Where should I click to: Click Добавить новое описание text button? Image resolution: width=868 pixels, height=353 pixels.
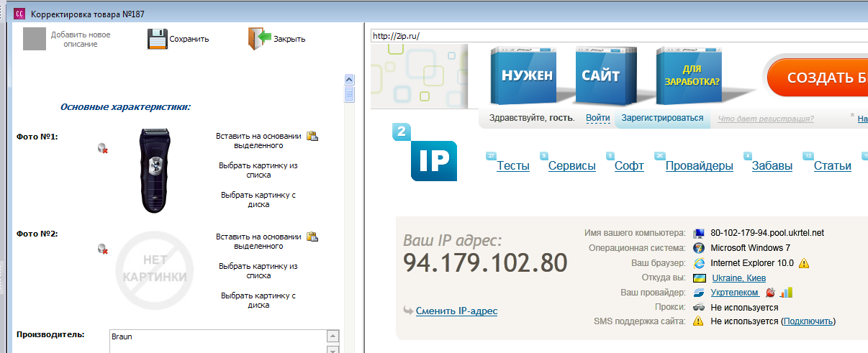[x=81, y=39]
